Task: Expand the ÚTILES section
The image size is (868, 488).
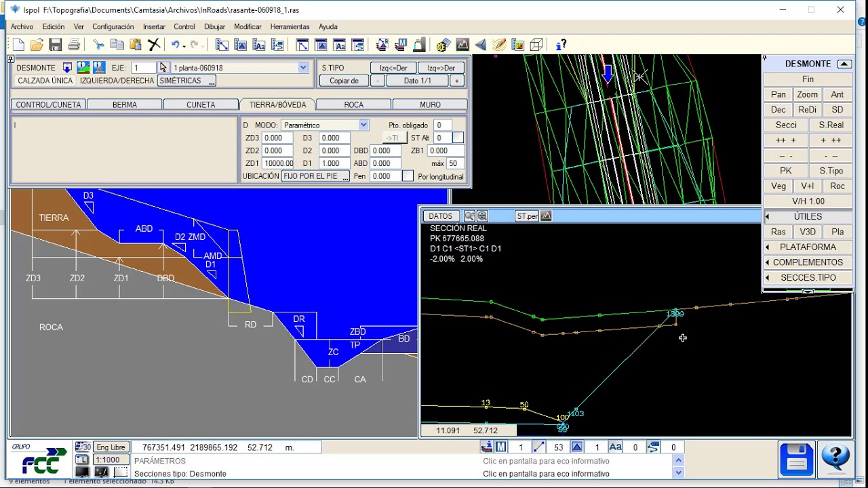Action: [808, 217]
